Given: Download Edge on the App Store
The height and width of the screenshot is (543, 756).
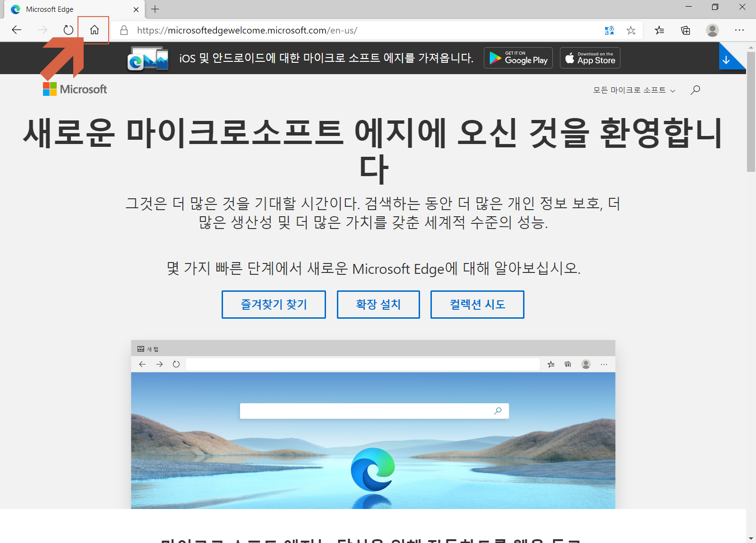Looking at the screenshot, I should click(590, 58).
